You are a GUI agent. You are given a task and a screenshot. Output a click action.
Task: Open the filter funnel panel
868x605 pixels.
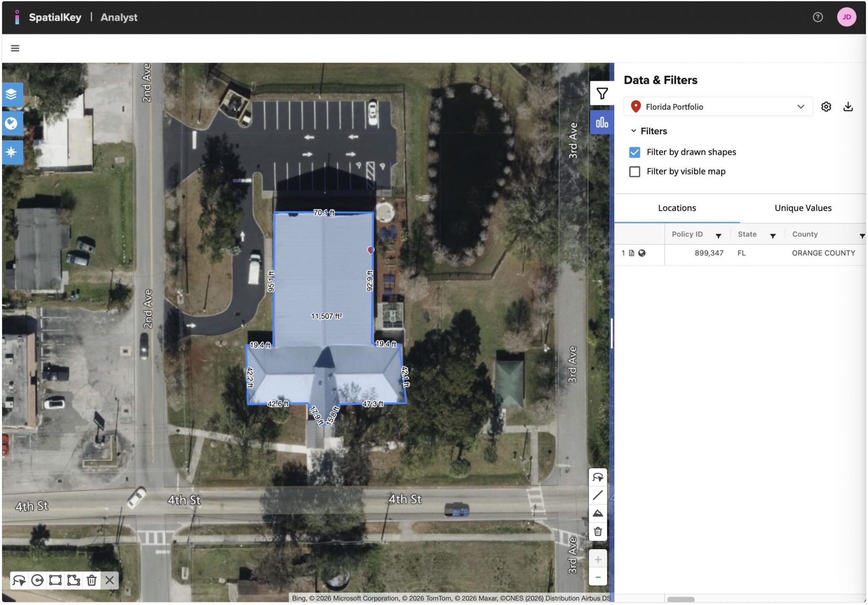[602, 93]
